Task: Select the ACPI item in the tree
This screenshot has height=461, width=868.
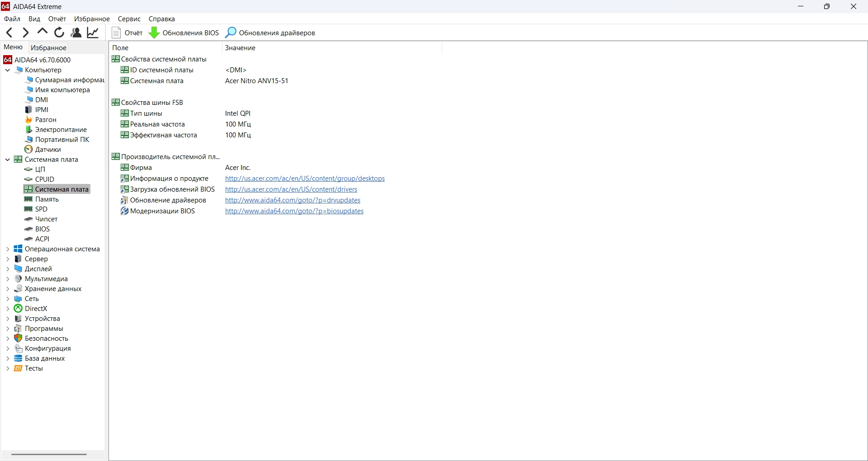Action: [x=37, y=239]
